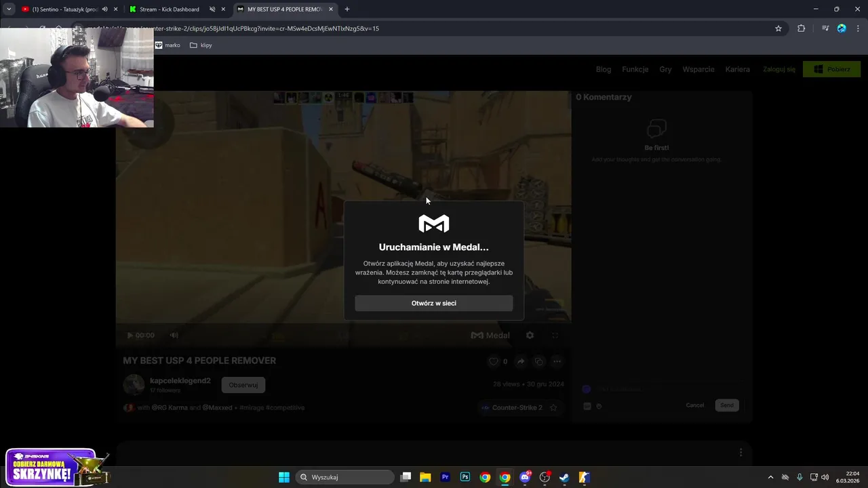Open the @Maxxed mention
This screenshot has height=488, width=868.
click(217, 407)
